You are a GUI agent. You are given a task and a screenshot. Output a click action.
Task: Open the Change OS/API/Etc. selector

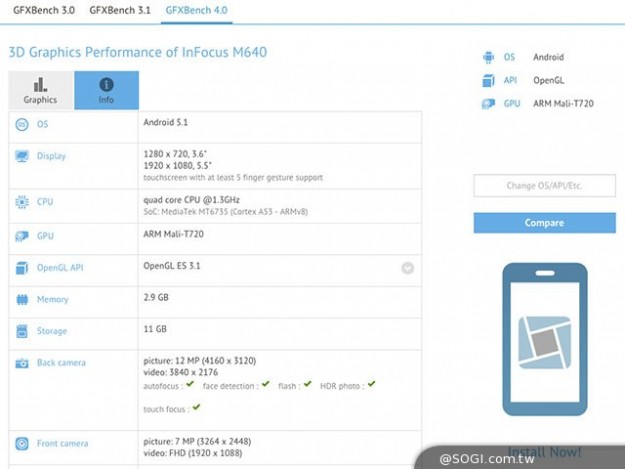point(544,186)
